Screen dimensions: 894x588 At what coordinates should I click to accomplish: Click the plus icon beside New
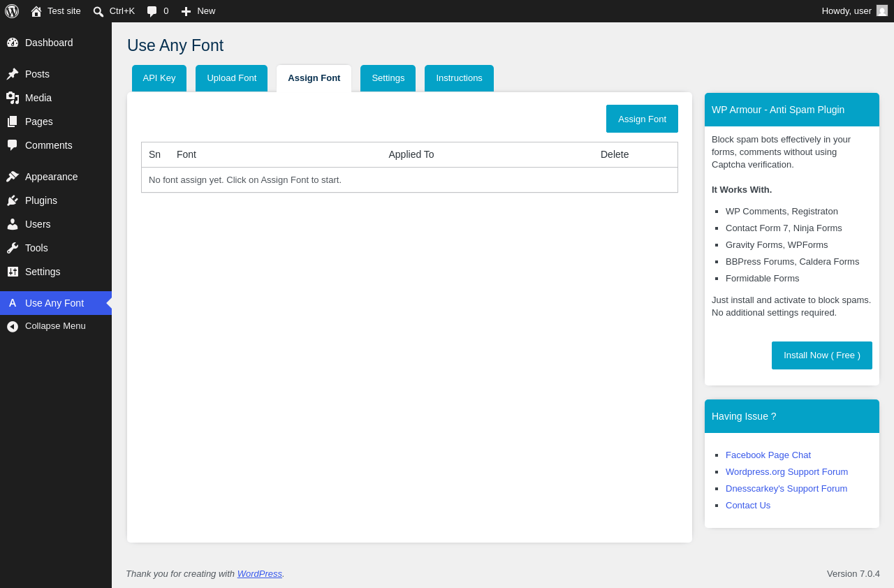click(x=186, y=11)
